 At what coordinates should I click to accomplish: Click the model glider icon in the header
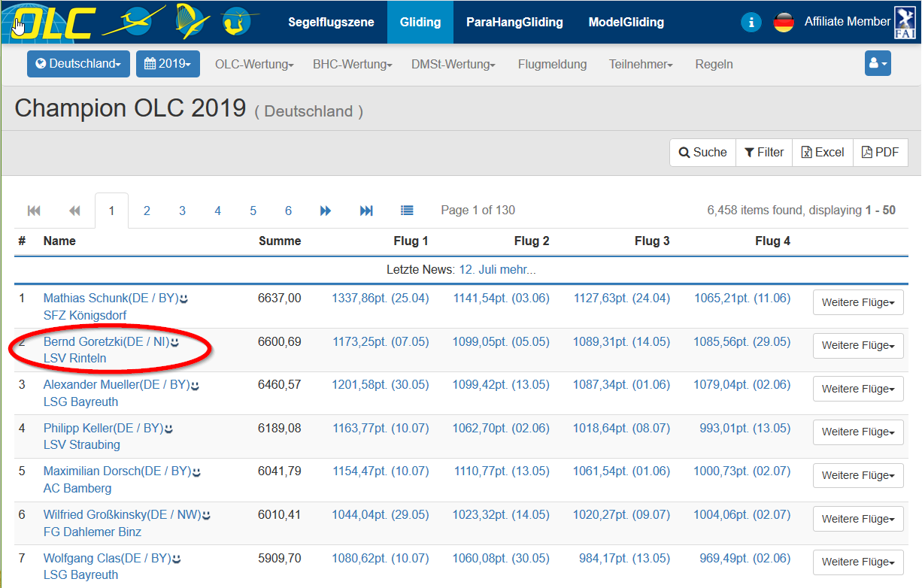tap(241, 21)
